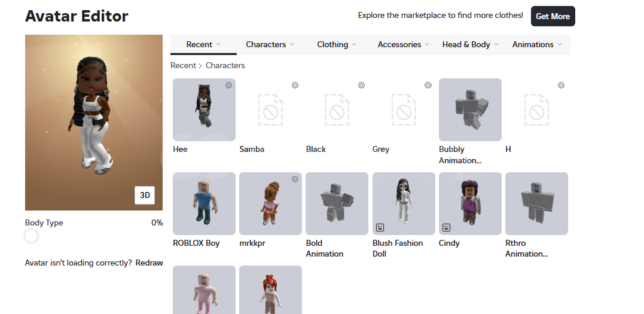This screenshot has width=644, height=314.
Task: Open settings gear on Hee character
Action: pos(229,86)
